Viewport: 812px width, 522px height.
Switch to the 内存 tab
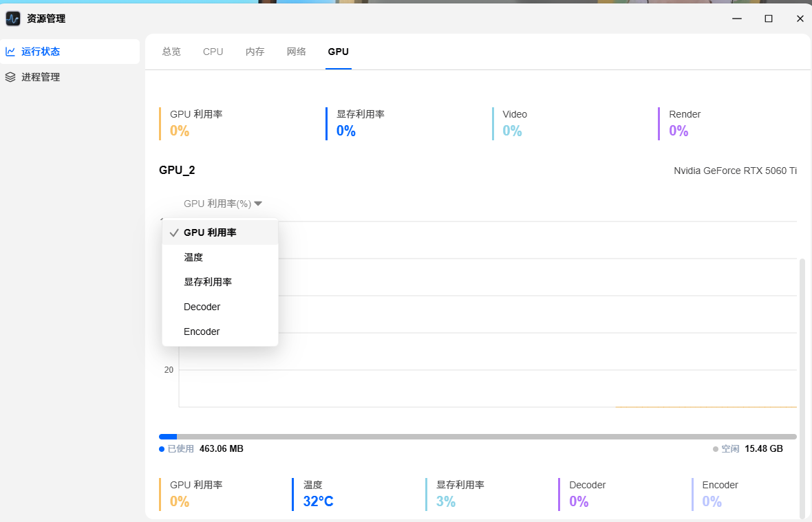[255, 52]
